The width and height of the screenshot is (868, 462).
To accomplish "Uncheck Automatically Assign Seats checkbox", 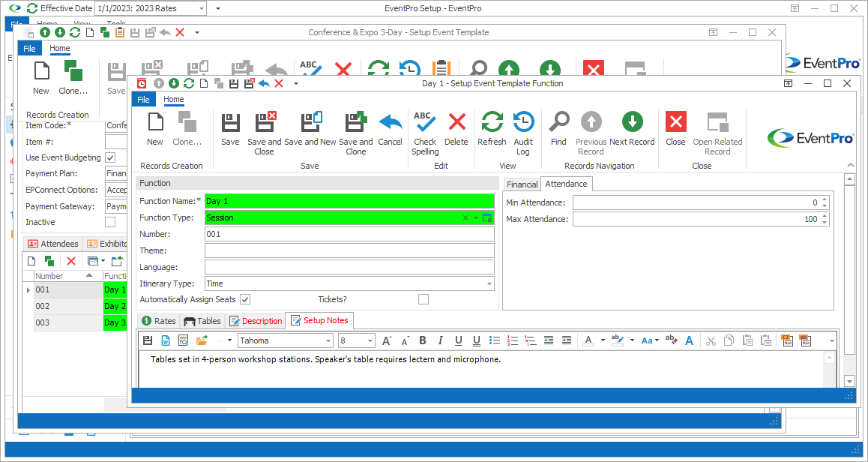I will pyautogui.click(x=245, y=300).
